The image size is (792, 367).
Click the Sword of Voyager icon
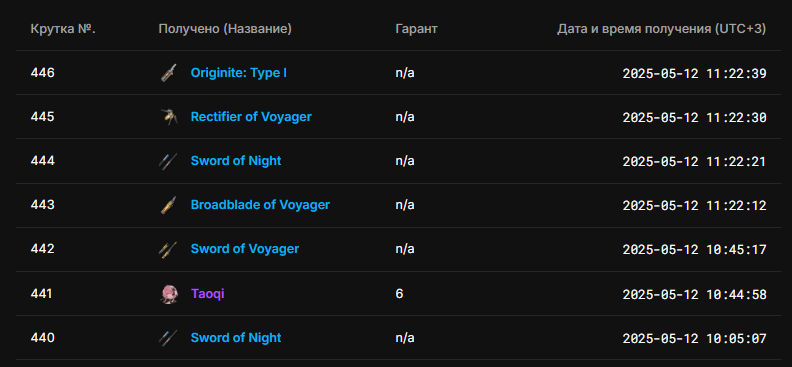tap(169, 249)
